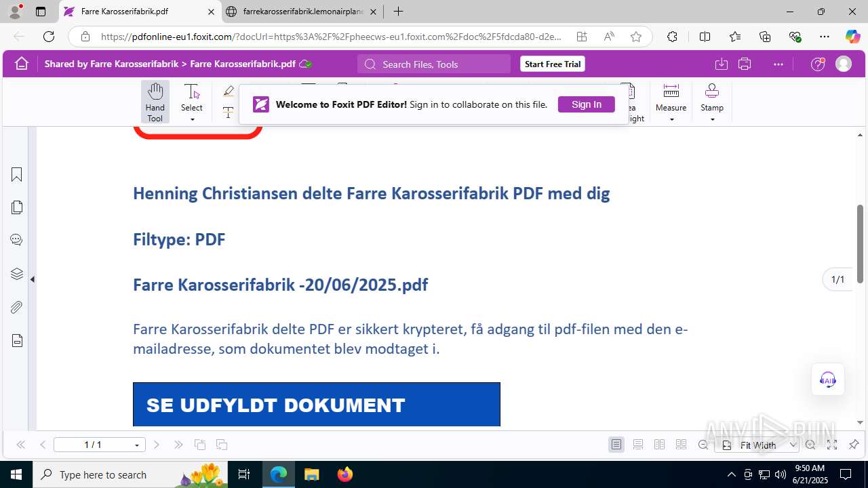
Task: Open browser Extensions menu
Action: (672, 37)
